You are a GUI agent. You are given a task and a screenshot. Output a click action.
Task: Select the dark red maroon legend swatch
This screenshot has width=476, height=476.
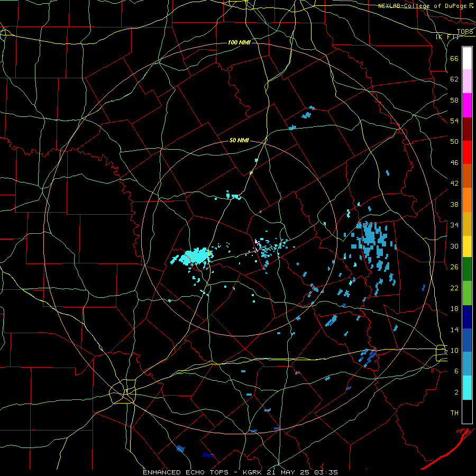tap(467, 129)
